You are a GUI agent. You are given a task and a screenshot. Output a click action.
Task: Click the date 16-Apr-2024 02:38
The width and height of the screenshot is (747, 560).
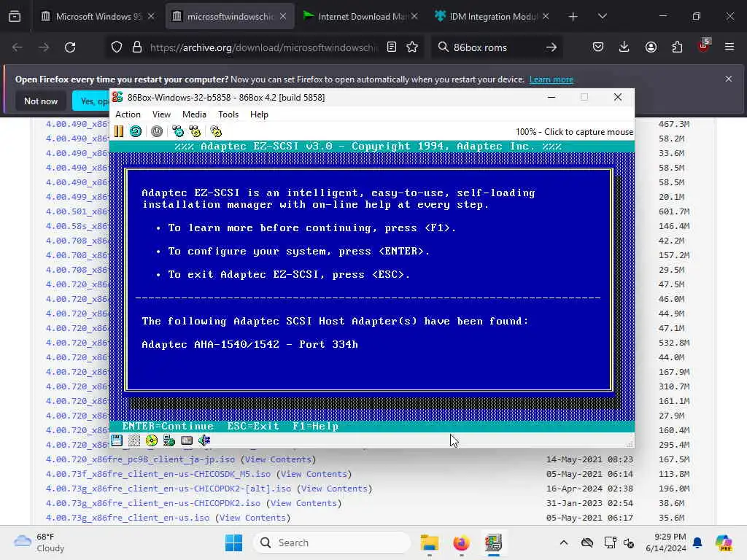589,489
